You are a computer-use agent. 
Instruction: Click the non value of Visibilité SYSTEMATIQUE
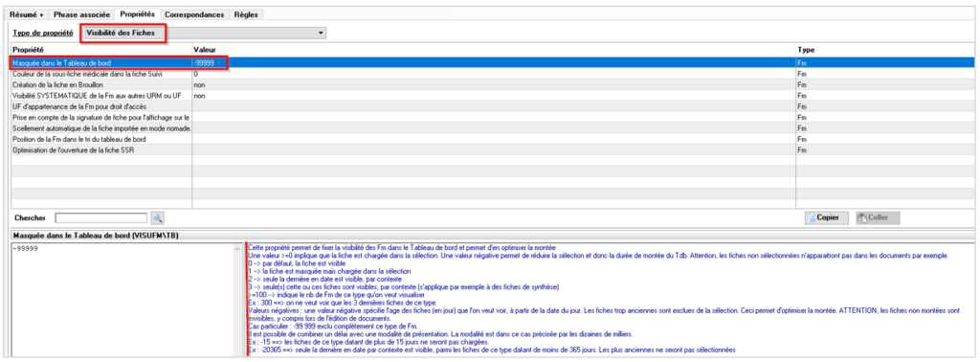494,96
